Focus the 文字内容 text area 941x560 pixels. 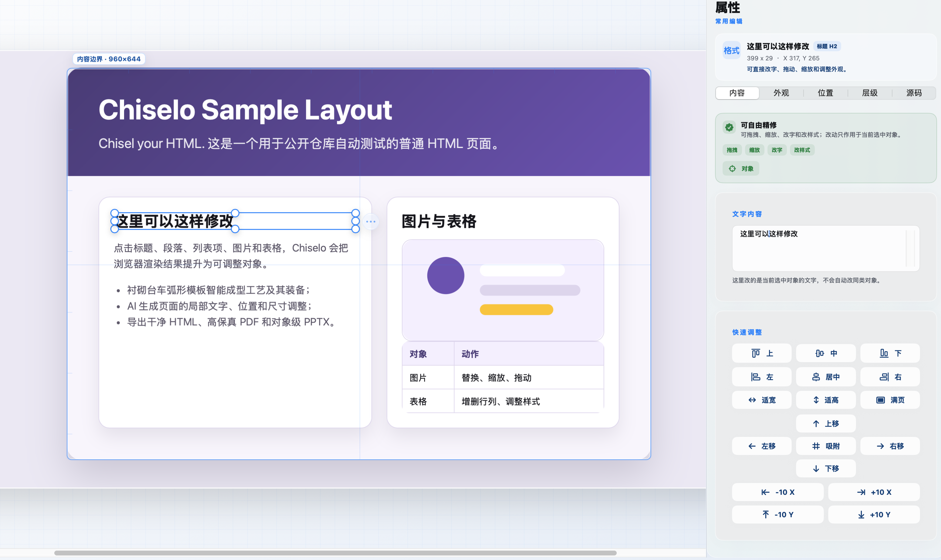(825, 248)
